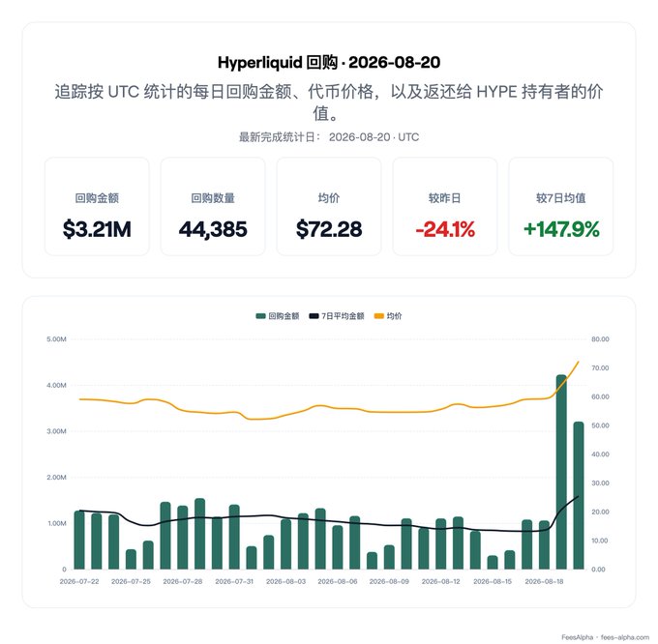Click the green 回购金额 legend swatch
Screen dimensions: 658x644
tap(260, 315)
